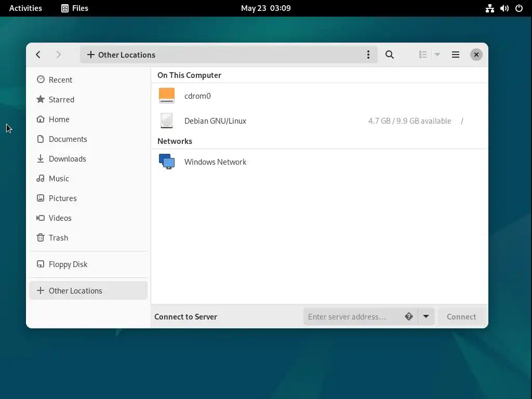This screenshot has height=399, width=532.
Task: Open Starred in the sidebar
Action: [88, 99]
